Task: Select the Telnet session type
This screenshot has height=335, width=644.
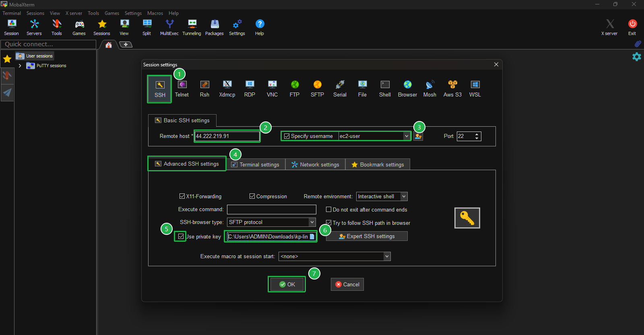Action: (x=182, y=89)
